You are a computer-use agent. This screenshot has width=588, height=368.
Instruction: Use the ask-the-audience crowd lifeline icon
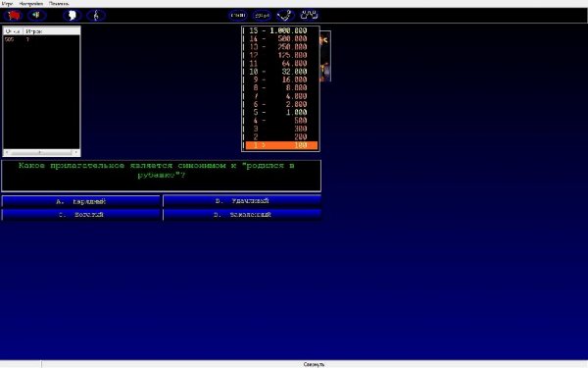click(309, 16)
